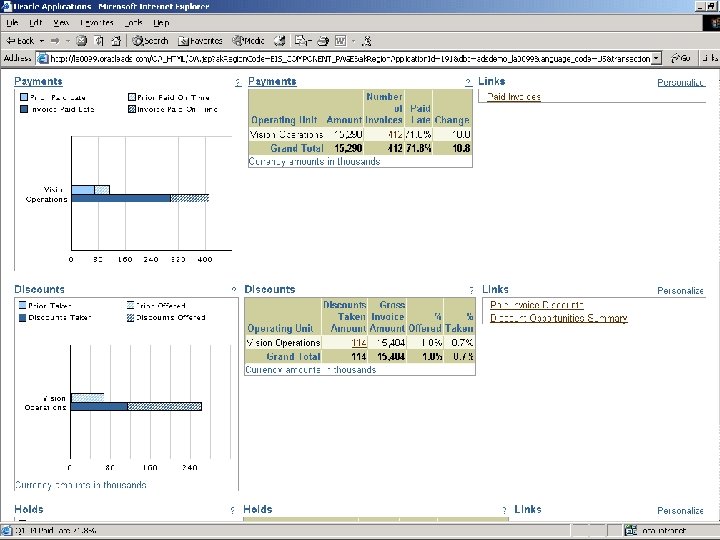This screenshot has height=540, width=720.
Task: Click help icon beside Payments graph
Action: 238,82
